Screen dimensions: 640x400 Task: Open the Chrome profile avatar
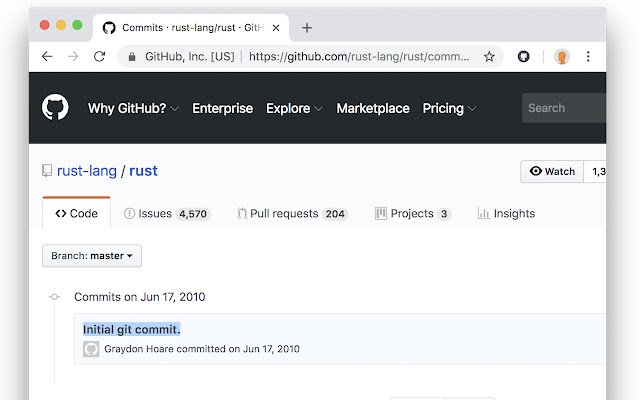(x=562, y=56)
